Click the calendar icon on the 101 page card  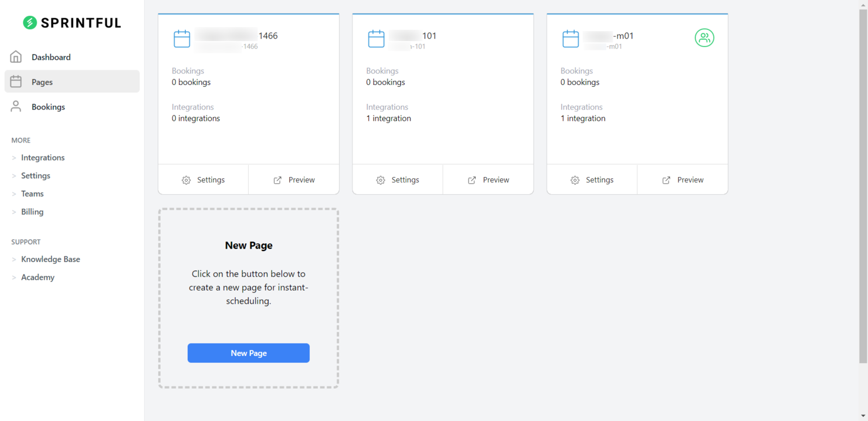(376, 38)
